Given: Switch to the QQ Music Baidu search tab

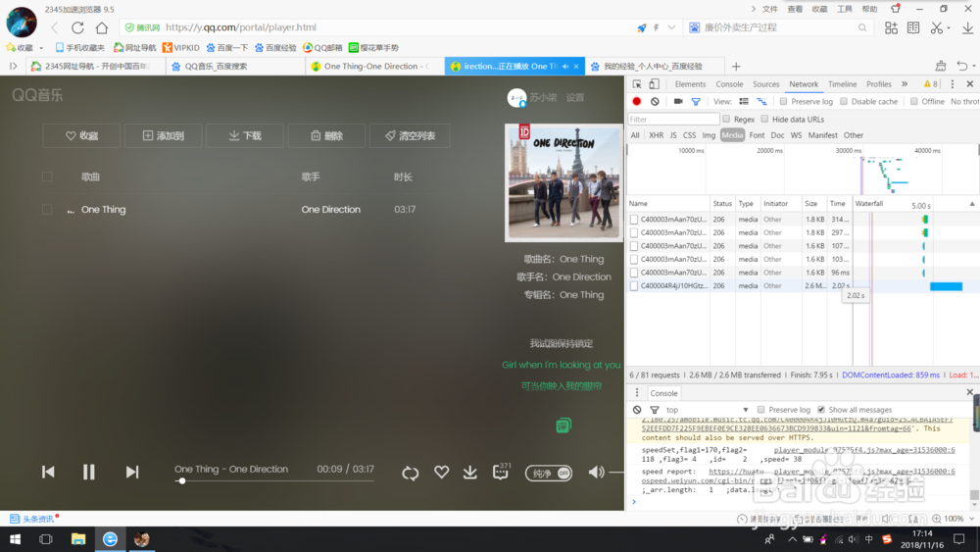Looking at the screenshot, I should coord(235,67).
